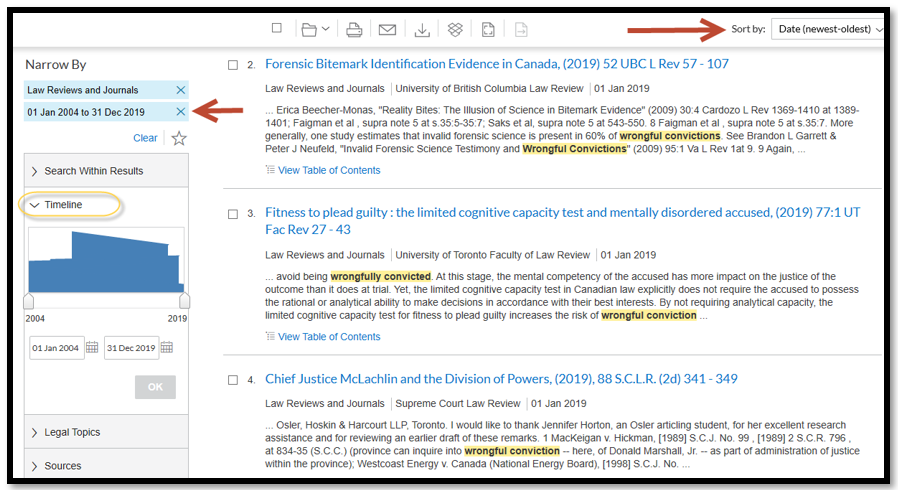View Table of Contents for Forensic Bitemark result
The width and height of the screenshot is (898, 490).
coord(329,170)
